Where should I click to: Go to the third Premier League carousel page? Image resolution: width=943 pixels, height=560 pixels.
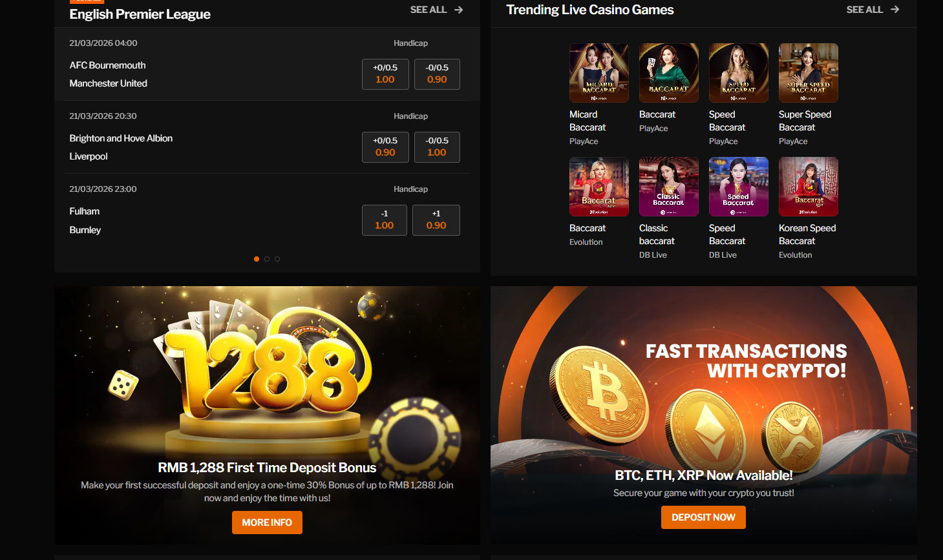point(277,259)
